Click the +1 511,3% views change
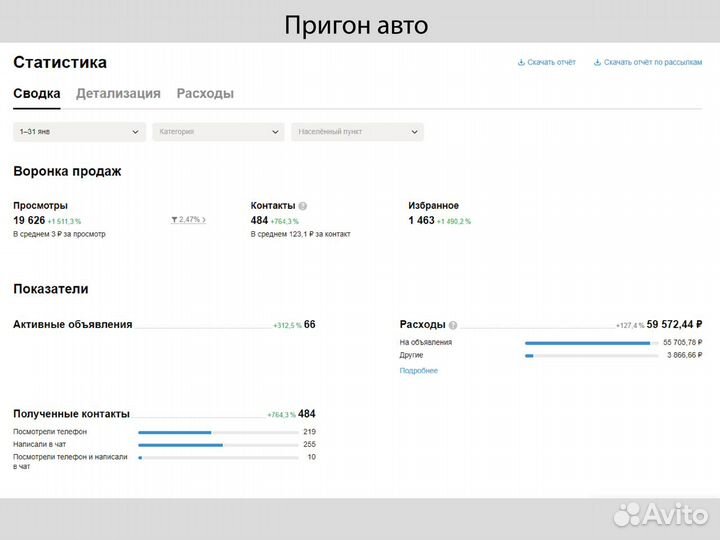The image size is (720, 540). pyautogui.click(x=64, y=221)
